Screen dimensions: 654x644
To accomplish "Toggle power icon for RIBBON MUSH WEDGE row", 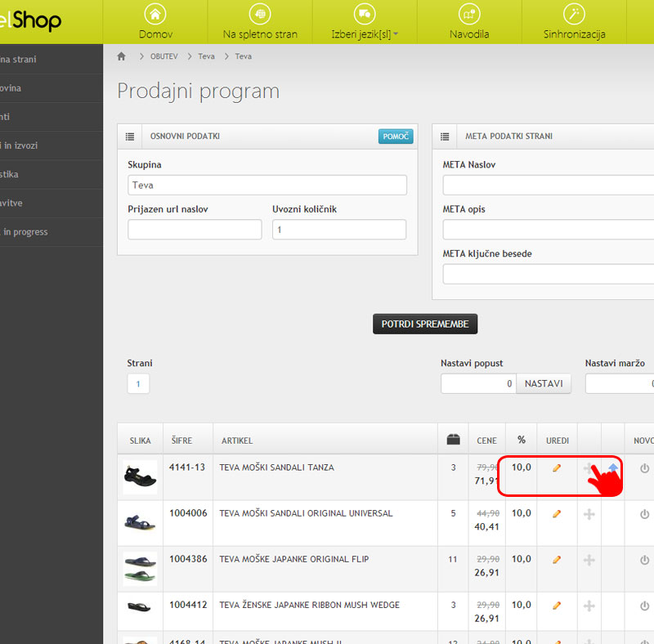I will [644, 606].
